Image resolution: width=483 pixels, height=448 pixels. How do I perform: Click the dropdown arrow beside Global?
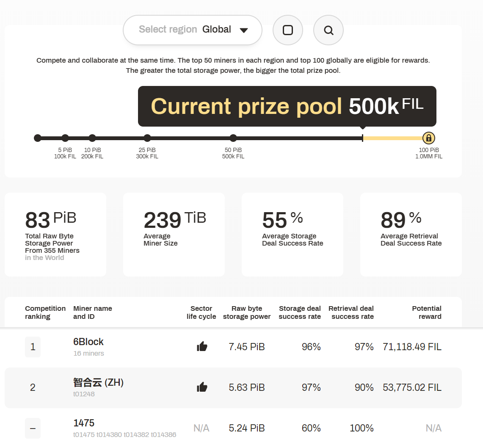pos(243,30)
